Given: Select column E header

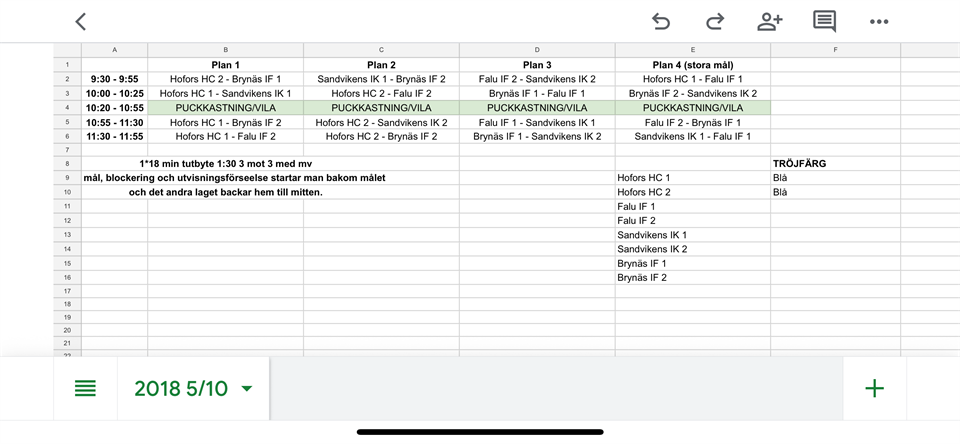Looking at the screenshot, I should point(693,50).
